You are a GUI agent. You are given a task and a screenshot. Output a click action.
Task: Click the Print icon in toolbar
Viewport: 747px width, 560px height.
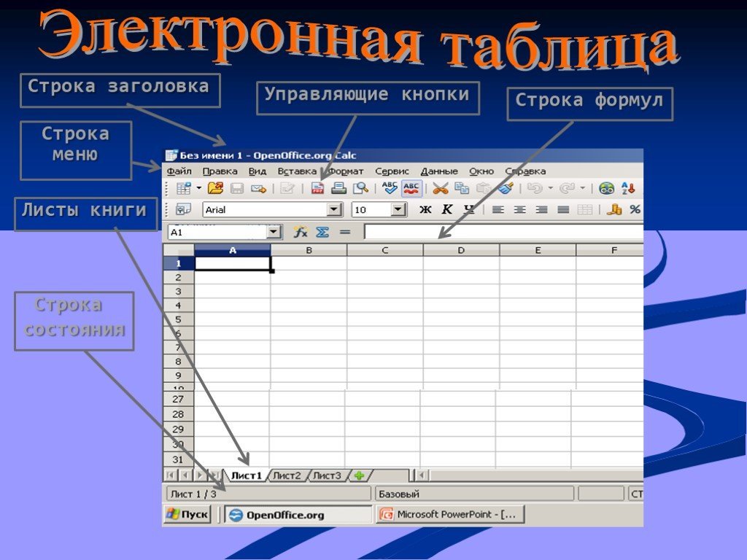(x=338, y=188)
